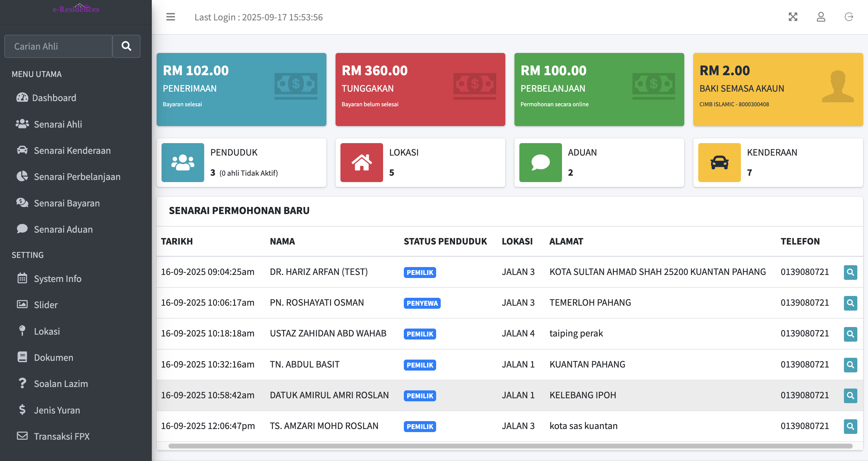The width and height of the screenshot is (868, 461).
Task: Open the user profile icon in top bar
Action: click(x=821, y=17)
